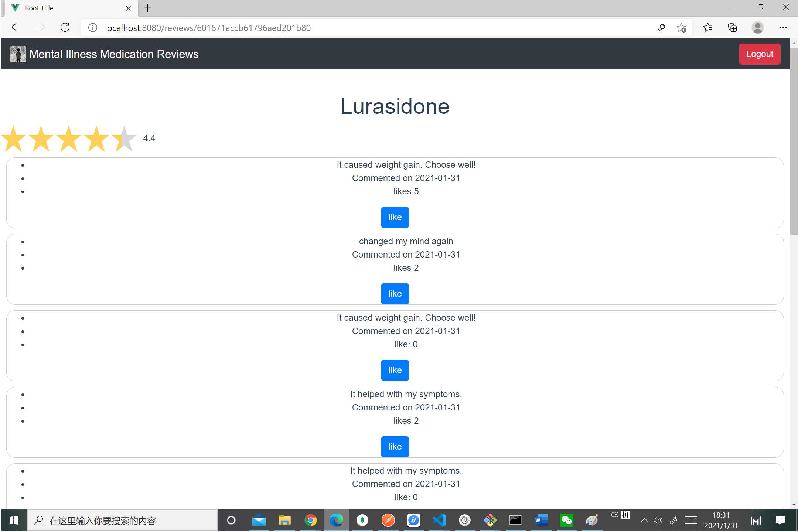Go back with the browser arrow
This screenshot has height=532, width=798.
(16, 28)
